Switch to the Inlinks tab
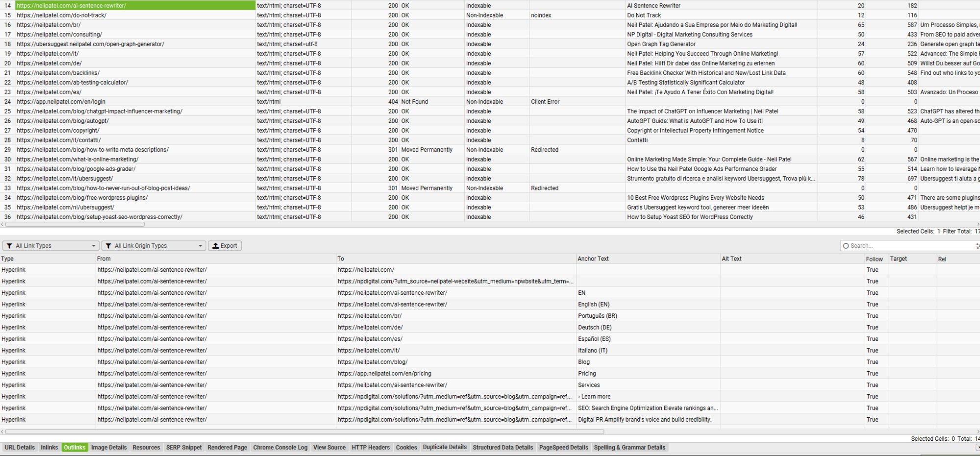This screenshot has width=980, height=456. pyautogui.click(x=49, y=447)
